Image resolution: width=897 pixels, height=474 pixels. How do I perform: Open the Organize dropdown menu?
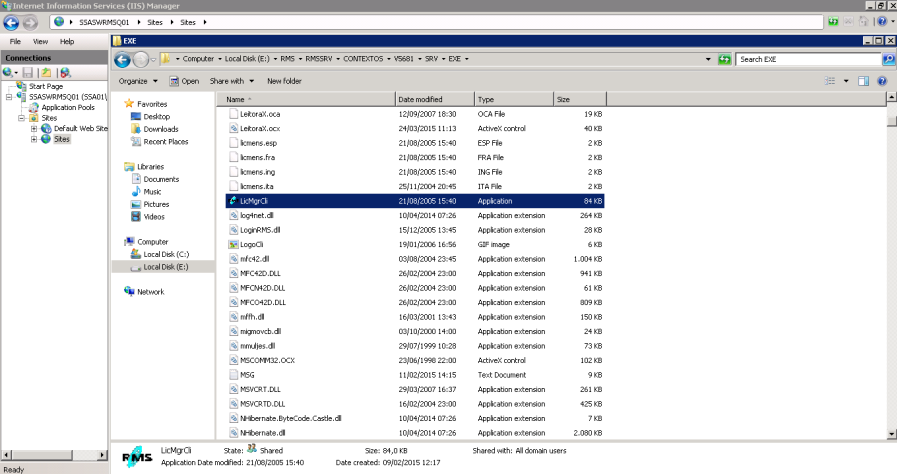click(x=138, y=81)
